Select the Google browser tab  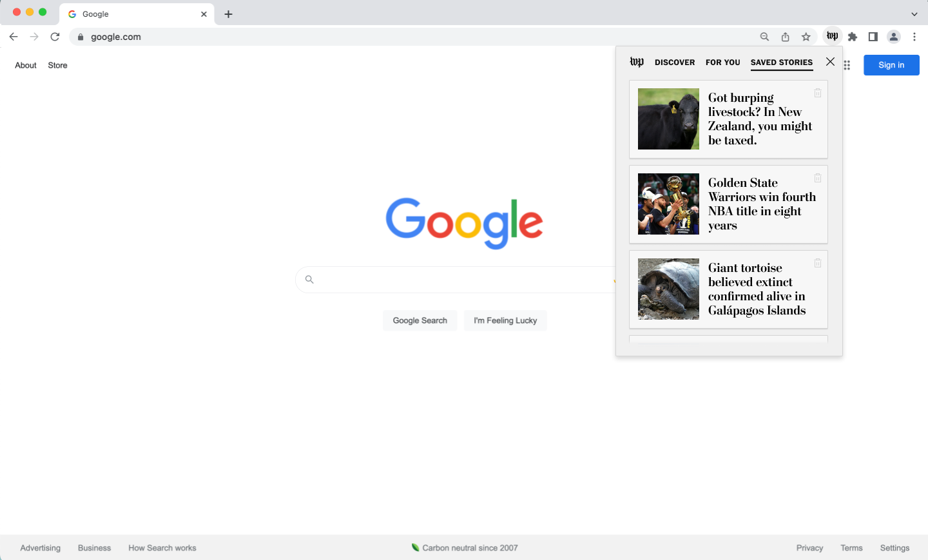point(137,14)
